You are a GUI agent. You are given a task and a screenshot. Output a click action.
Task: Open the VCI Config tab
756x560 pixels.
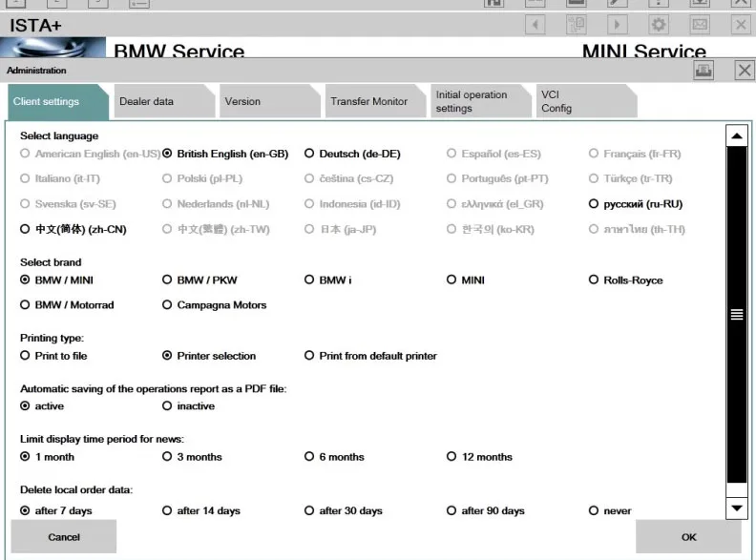pos(586,101)
